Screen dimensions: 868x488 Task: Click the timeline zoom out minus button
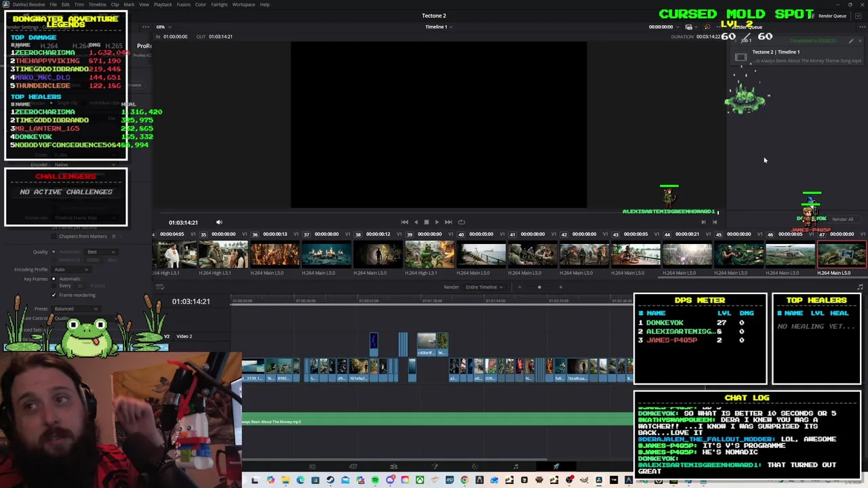pos(519,287)
